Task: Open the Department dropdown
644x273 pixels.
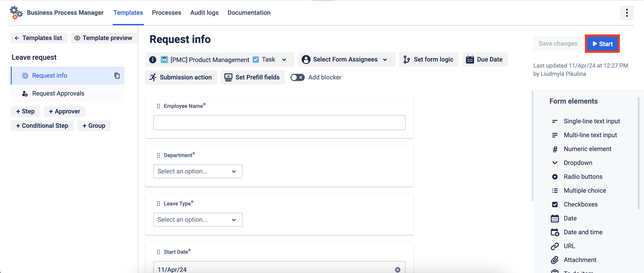Action: [x=197, y=171]
